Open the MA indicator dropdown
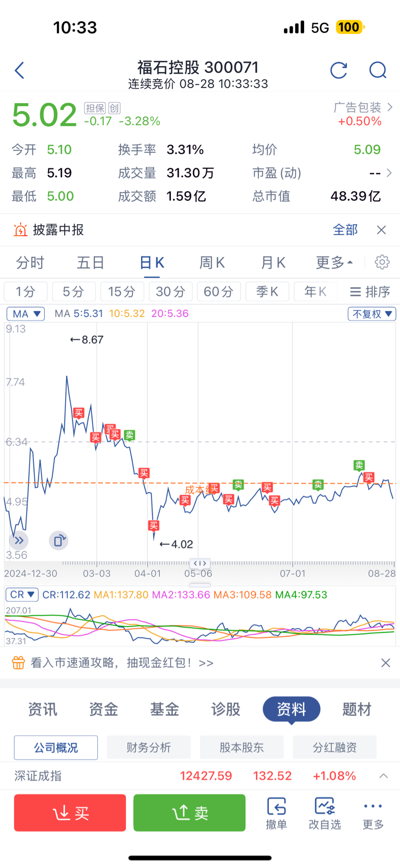Screen dimensions: 400x868 pos(26,314)
